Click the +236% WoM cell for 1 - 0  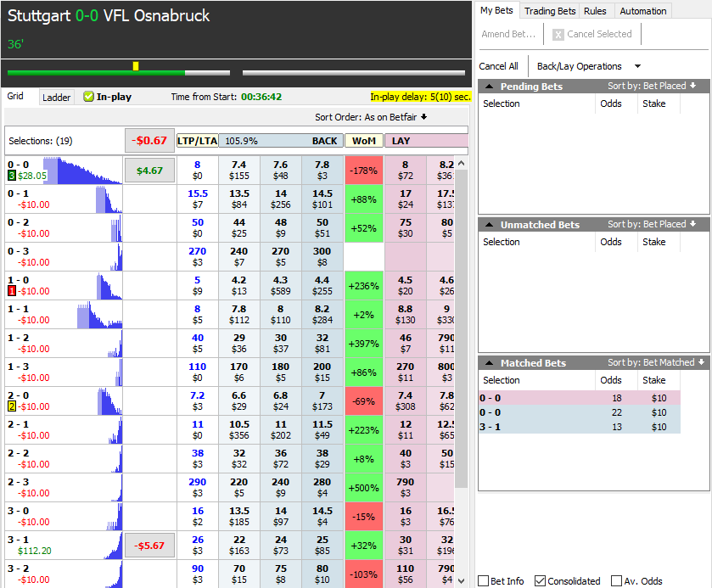[x=364, y=286]
